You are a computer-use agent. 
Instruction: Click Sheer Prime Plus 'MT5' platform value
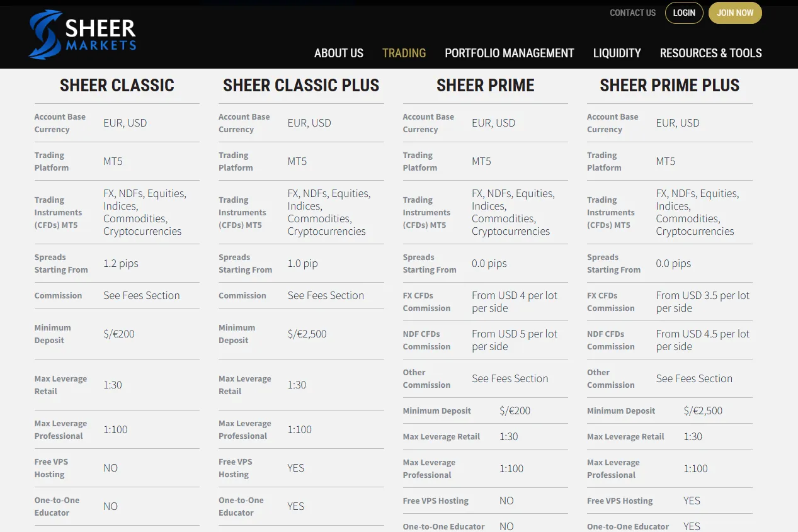point(666,161)
